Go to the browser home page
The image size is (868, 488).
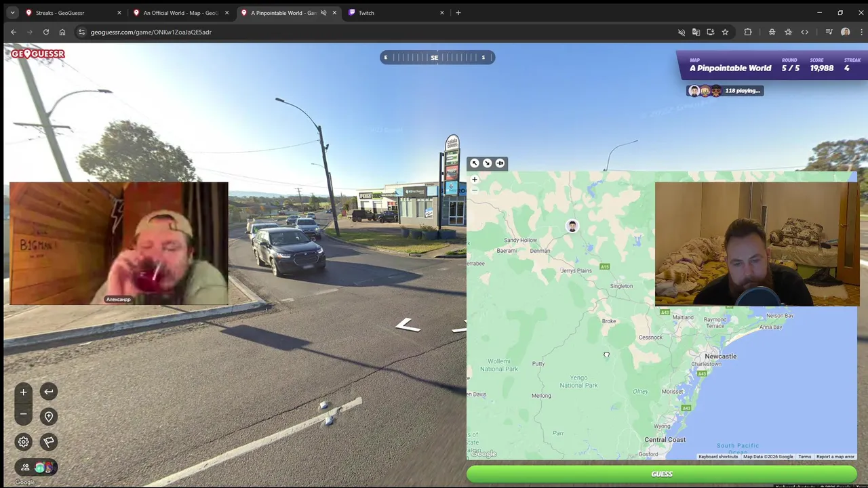(x=62, y=32)
